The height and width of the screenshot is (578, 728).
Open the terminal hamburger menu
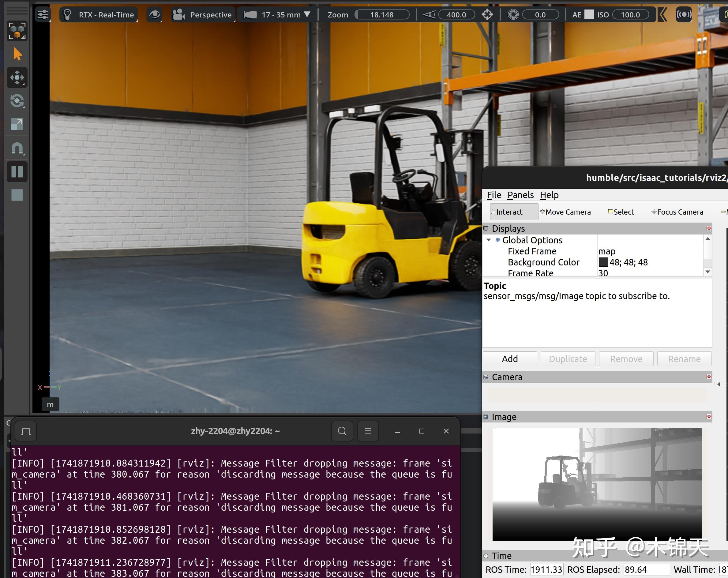tap(368, 431)
